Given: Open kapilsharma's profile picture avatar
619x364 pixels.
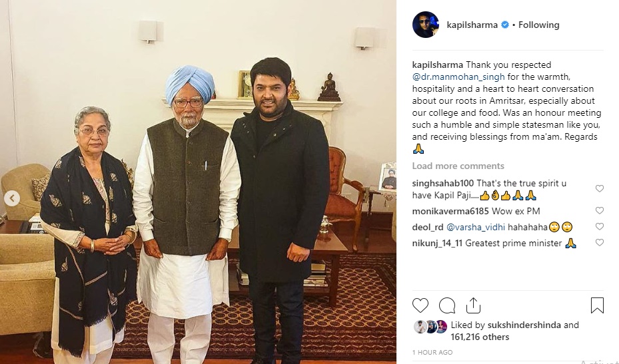Looking at the screenshot, I should click(426, 25).
